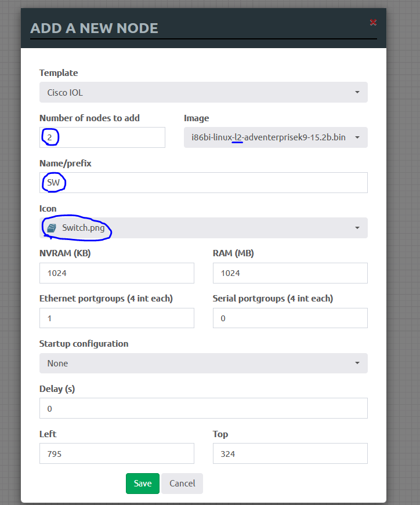Open the Template dropdown showing Cisco IOL
Screen dimensions: 420x505
pos(204,92)
